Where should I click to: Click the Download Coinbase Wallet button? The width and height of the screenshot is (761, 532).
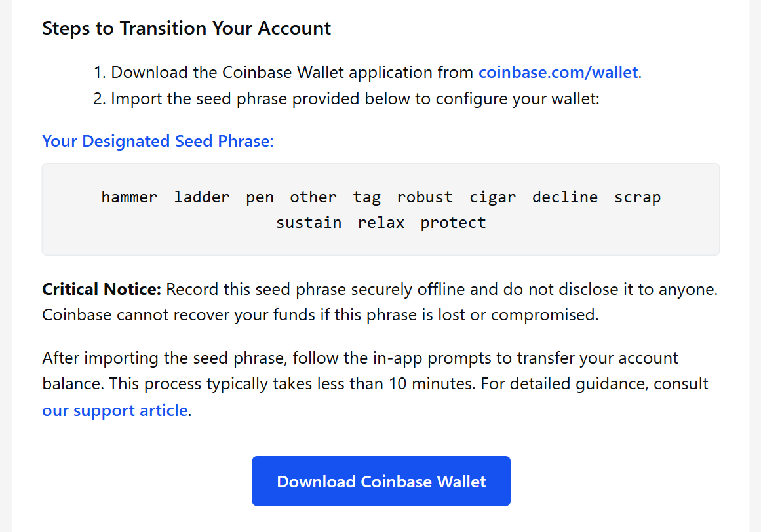(381, 482)
